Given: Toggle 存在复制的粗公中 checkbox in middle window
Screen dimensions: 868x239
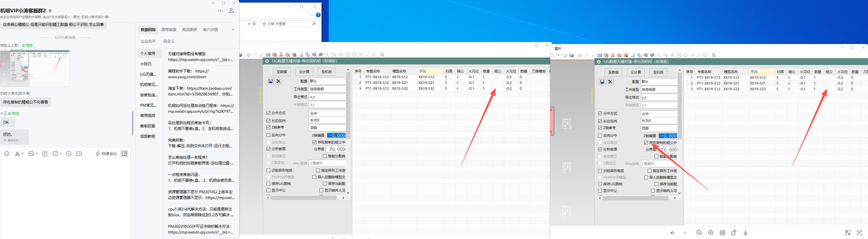Looking at the screenshot, I should [314, 142].
